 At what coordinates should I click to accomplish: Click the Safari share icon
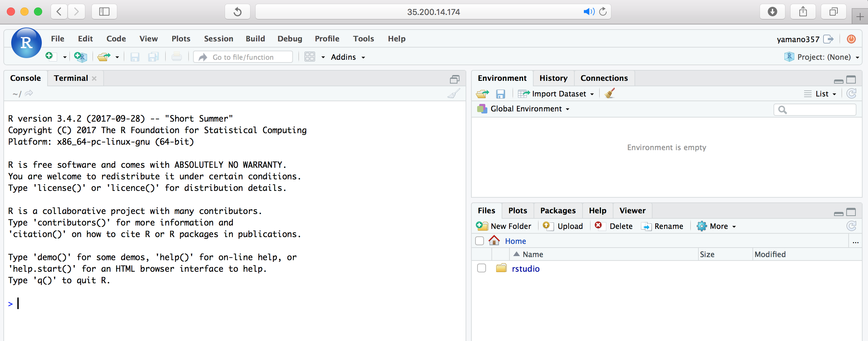803,12
